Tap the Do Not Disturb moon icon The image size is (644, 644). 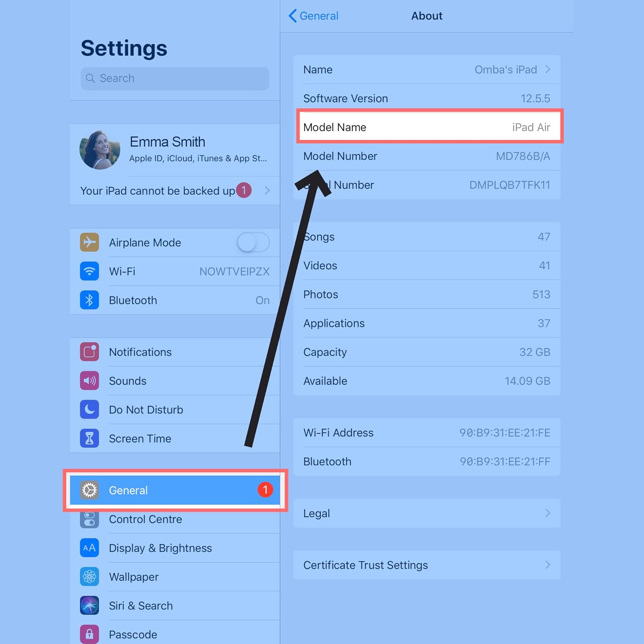pyautogui.click(x=89, y=410)
